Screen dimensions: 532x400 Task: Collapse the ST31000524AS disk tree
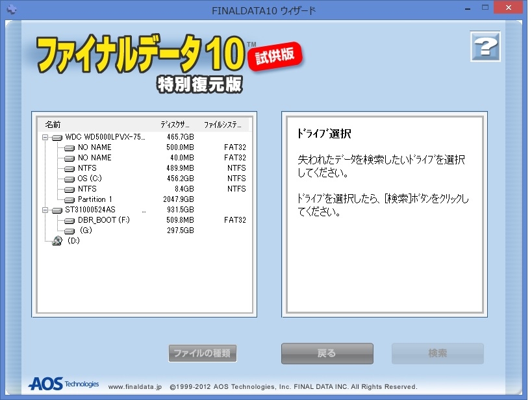point(45,210)
